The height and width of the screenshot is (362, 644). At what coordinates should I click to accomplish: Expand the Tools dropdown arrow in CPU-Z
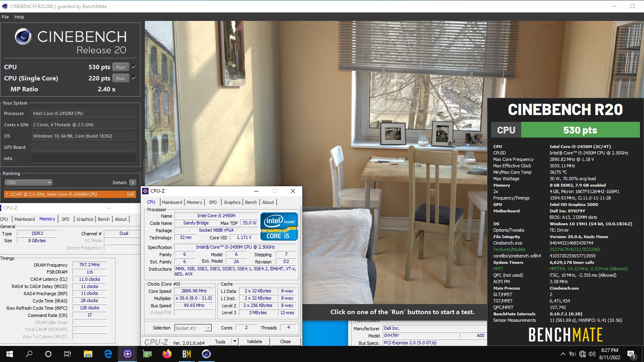click(235, 341)
